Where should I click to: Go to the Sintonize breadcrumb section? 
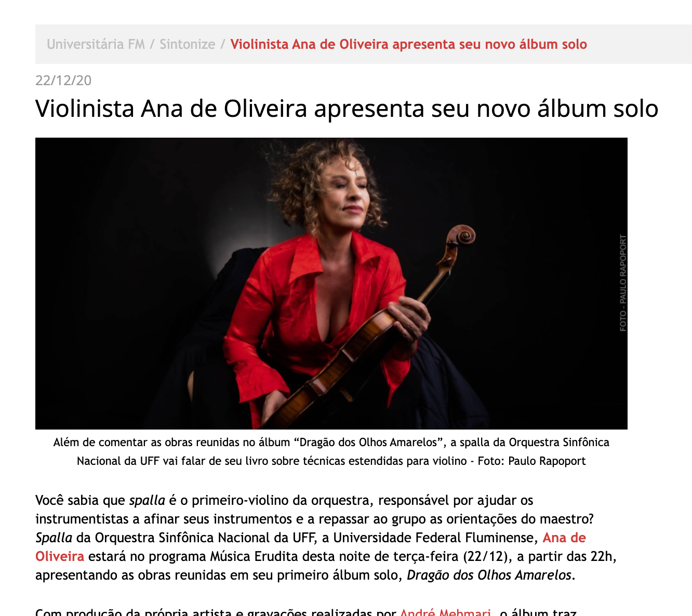tap(187, 44)
